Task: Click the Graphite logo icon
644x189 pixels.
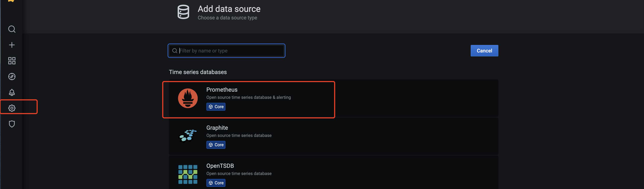Action: pos(188,136)
